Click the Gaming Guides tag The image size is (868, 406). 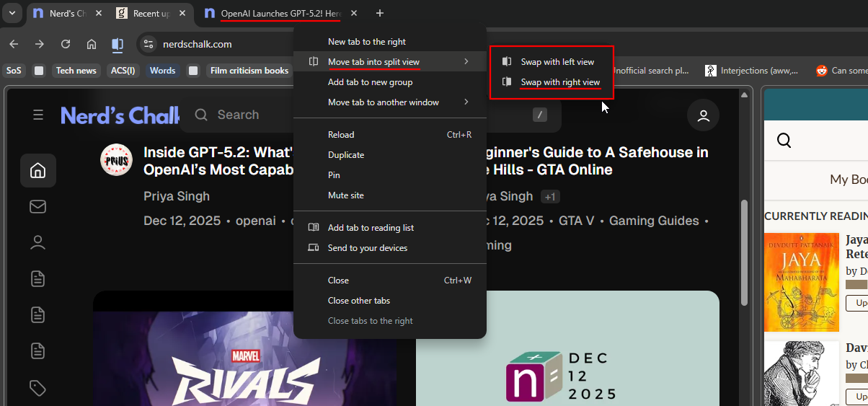[x=654, y=221]
